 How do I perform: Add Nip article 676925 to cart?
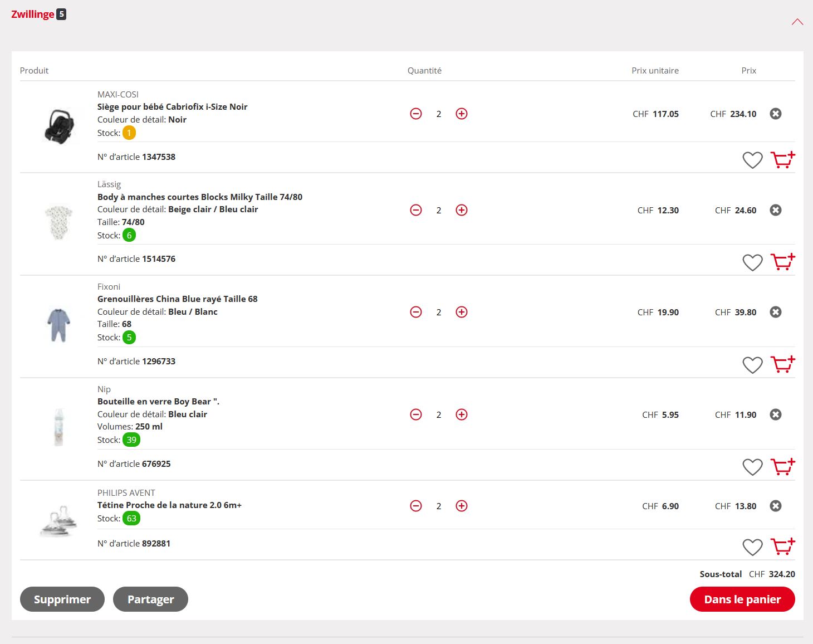[x=783, y=467]
